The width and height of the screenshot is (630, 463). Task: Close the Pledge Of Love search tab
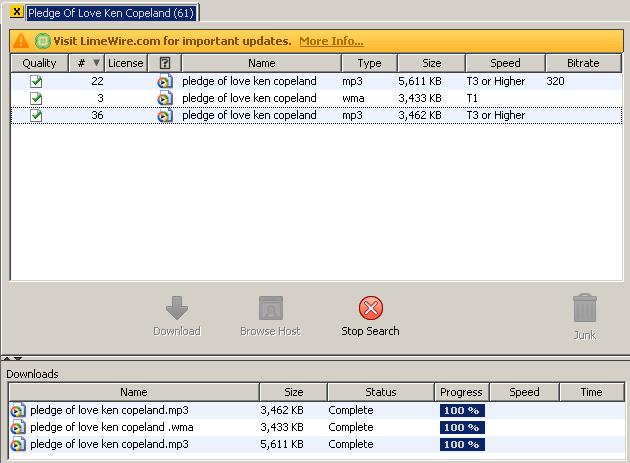[x=16, y=12]
